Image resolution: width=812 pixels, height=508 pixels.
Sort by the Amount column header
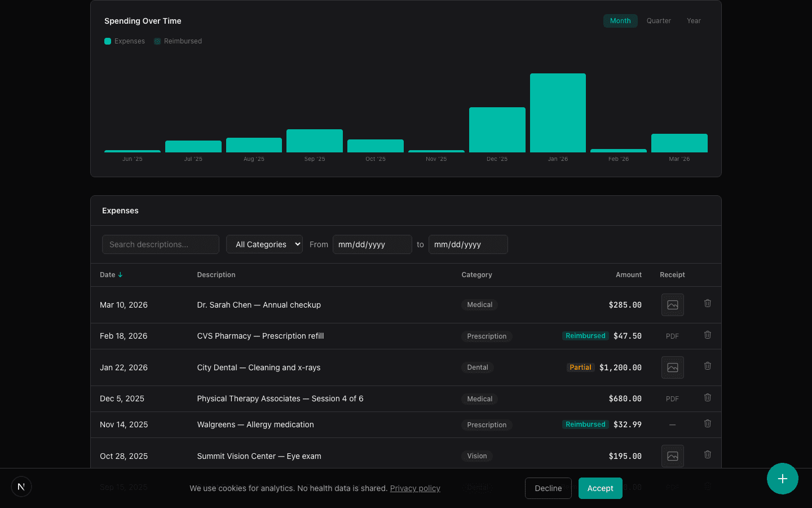(x=629, y=275)
